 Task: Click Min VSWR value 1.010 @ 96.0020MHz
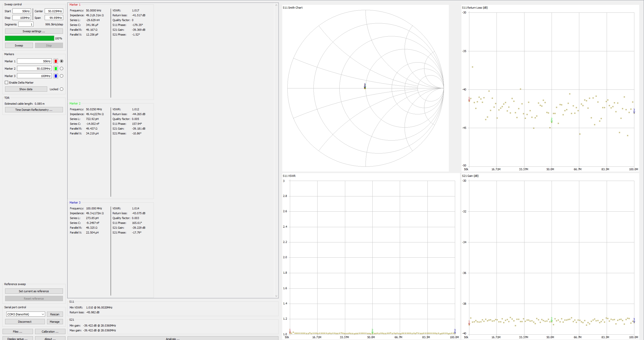99,307
